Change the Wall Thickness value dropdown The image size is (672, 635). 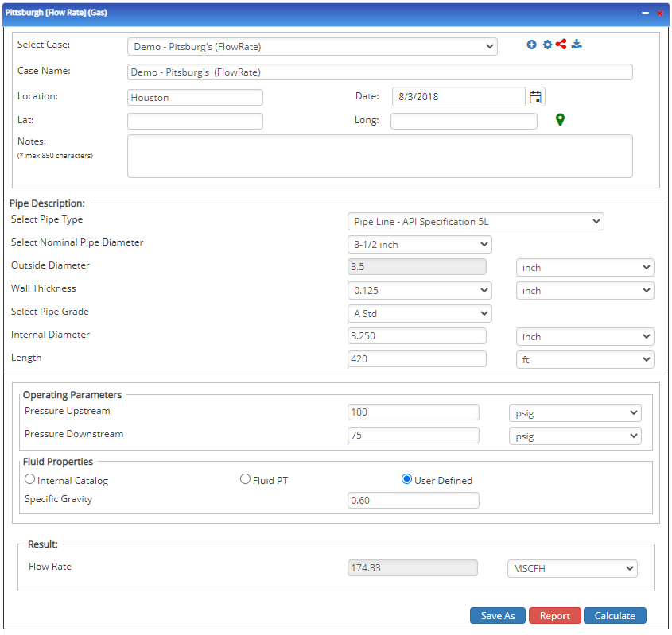(x=419, y=290)
